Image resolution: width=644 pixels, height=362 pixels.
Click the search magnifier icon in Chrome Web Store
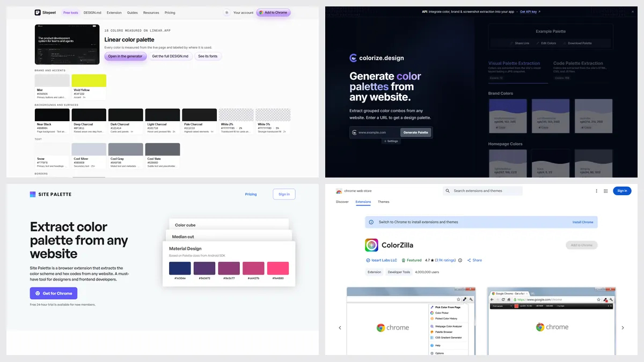click(448, 191)
